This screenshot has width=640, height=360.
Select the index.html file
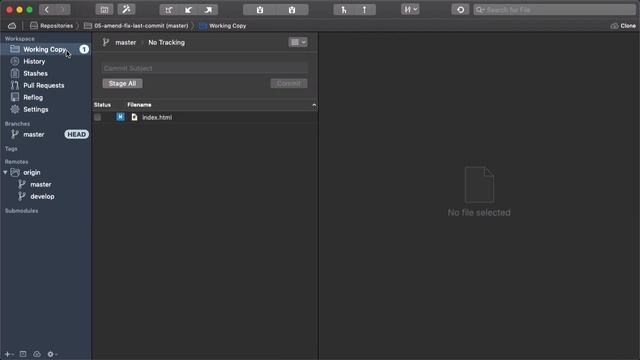[157, 118]
